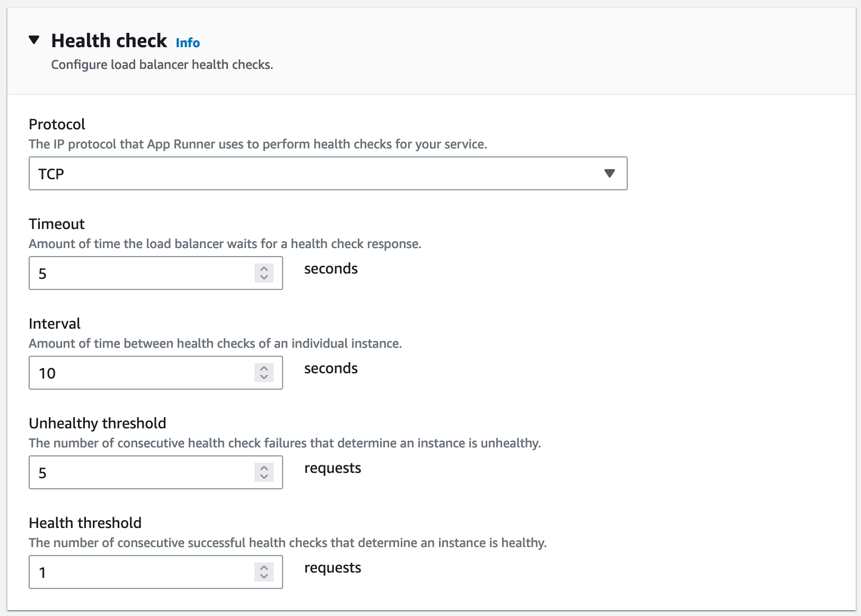The width and height of the screenshot is (861, 616).
Task: Decrease the Interval value using its down arrow
Action: pos(263,377)
